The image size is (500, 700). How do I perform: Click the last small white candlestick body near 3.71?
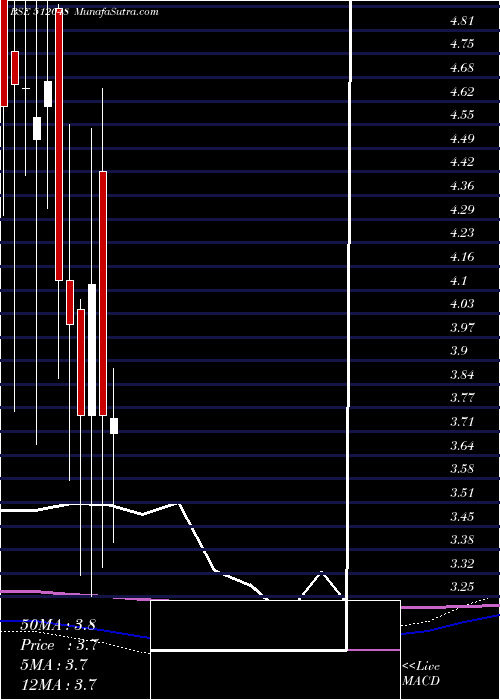pos(114,426)
